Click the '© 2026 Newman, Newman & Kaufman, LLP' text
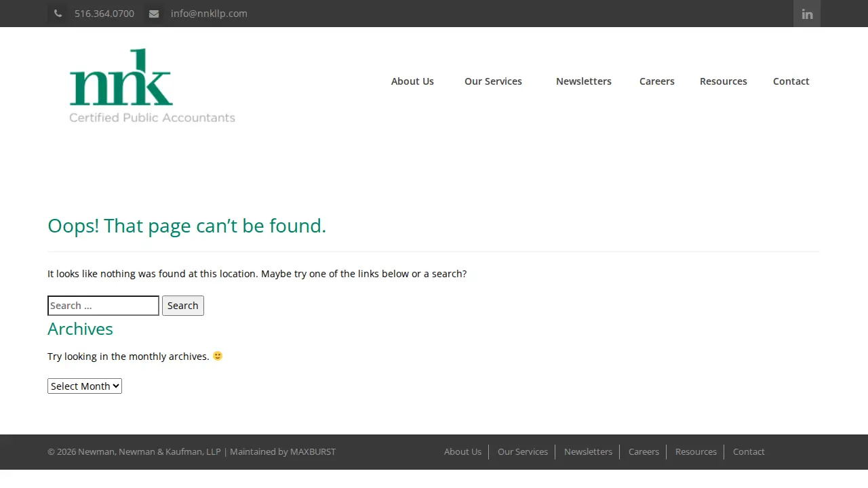The image size is (868, 488). [x=134, y=451]
